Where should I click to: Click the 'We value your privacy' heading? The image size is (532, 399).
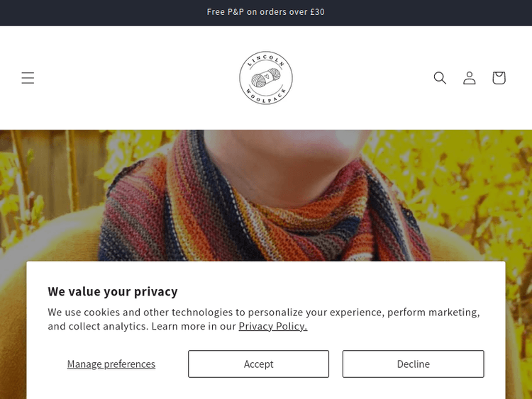(x=113, y=291)
